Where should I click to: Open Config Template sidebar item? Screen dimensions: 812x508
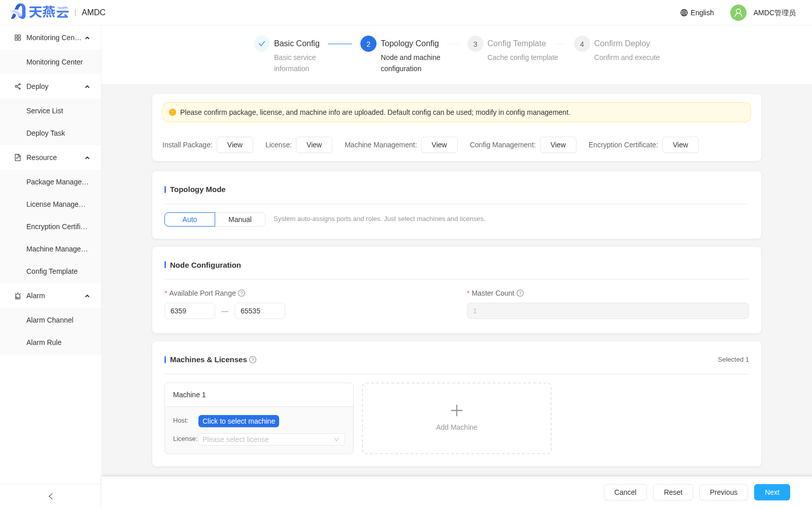click(x=51, y=271)
